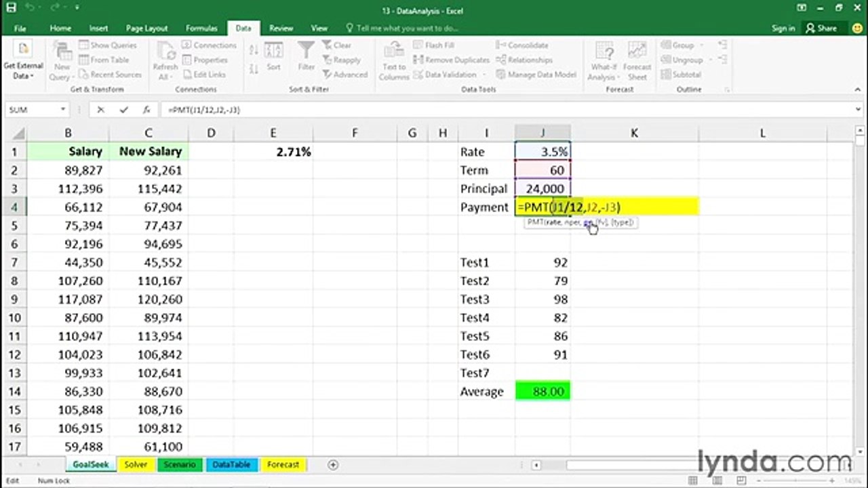Run Flash Fill from Data Tools
This screenshot has height=488, width=868.
434,45
